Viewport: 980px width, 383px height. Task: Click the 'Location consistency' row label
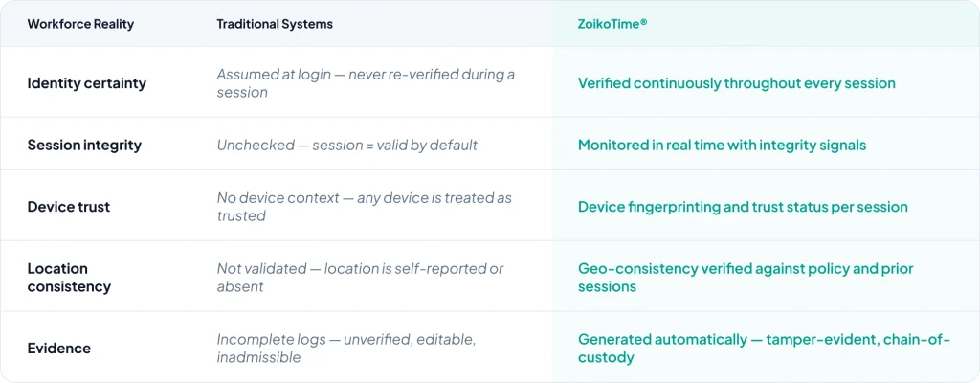click(69, 278)
